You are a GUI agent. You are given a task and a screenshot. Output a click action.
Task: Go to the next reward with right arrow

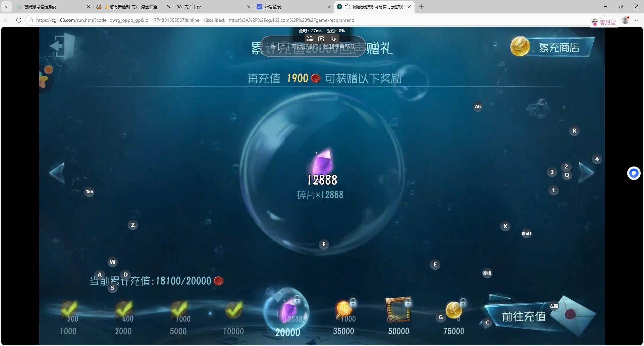[586, 173]
